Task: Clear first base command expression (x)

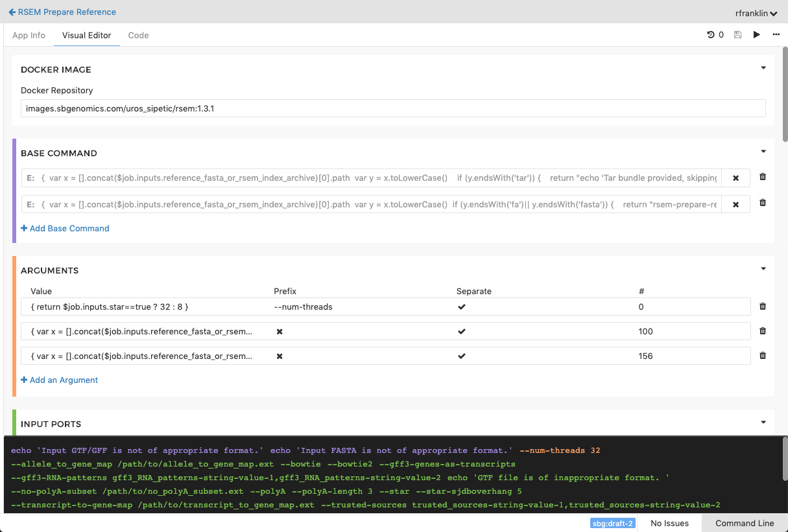Action: tap(736, 178)
